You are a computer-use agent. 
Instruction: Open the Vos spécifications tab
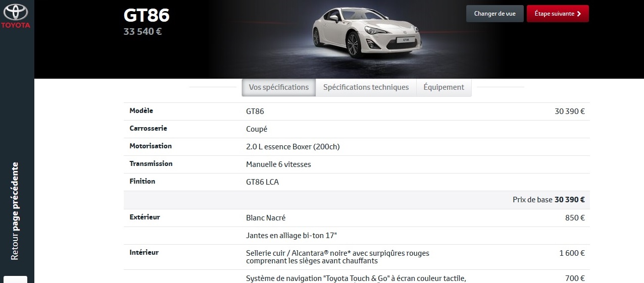click(279, 87)
